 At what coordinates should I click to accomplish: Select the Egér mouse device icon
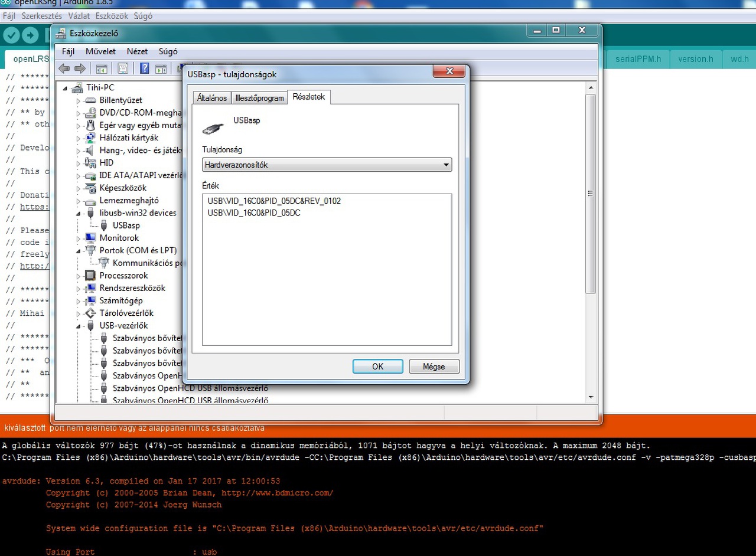(90, 125)
